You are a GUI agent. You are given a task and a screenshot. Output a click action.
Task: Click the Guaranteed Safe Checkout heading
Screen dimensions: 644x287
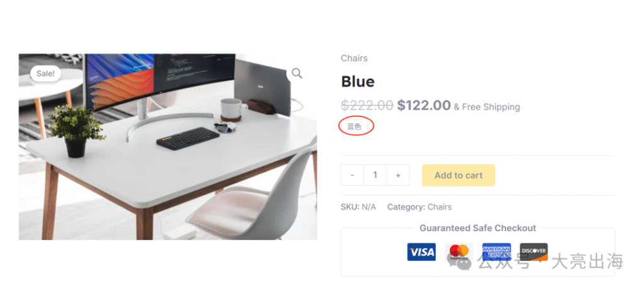click(x=478, y=228)
